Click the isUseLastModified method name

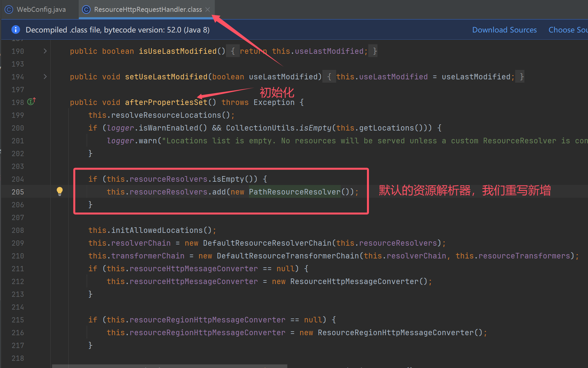point(177,51)
